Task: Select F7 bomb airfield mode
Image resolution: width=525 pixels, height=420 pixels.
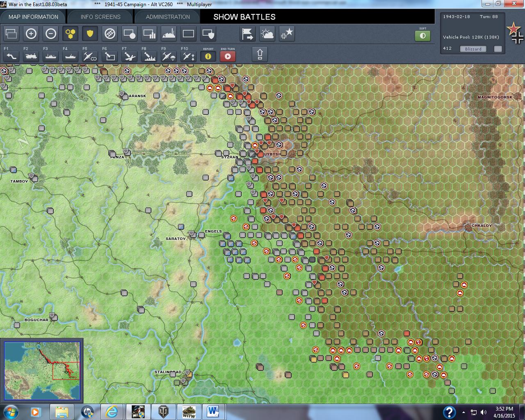Action: [130, 56]
